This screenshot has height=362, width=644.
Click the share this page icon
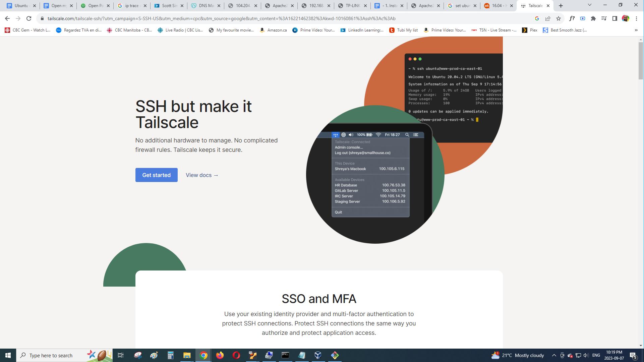coord(548,18)
